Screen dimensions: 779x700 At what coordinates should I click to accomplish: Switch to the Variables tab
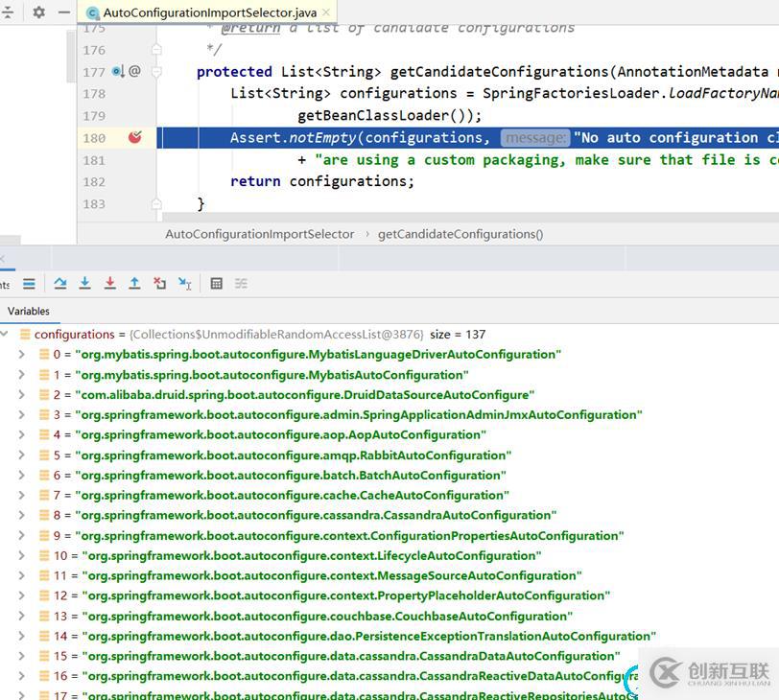click(29, 311)
